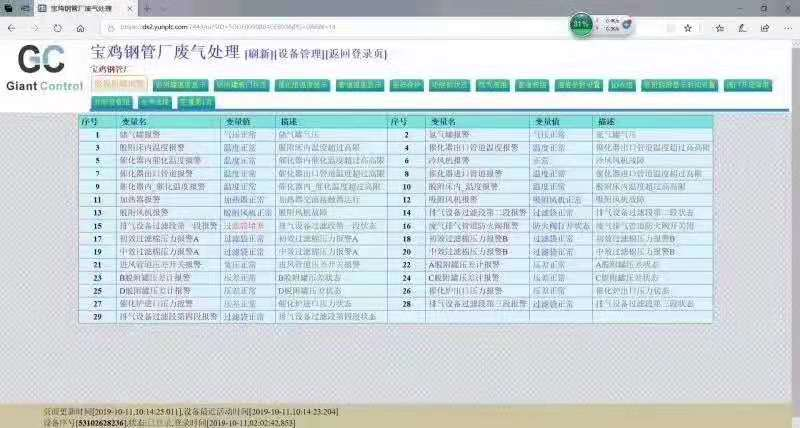This screenshot has width=800, height=428.
Task: Select the highlighted cream-colored page tab button
Action: [x=120, y=84]
